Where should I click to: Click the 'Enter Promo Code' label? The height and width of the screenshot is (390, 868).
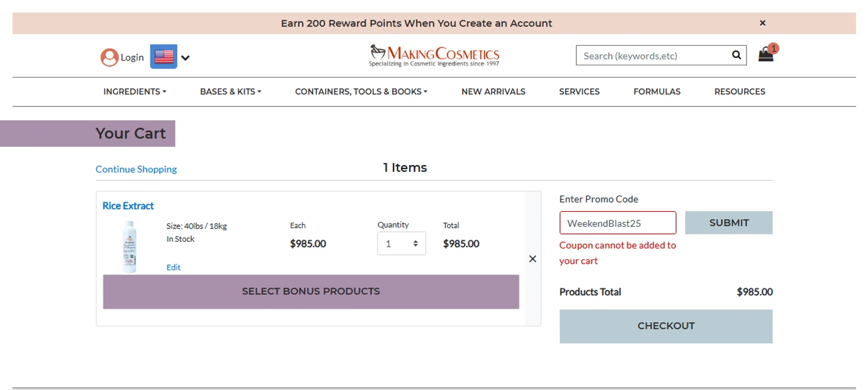tap(599, 199)
